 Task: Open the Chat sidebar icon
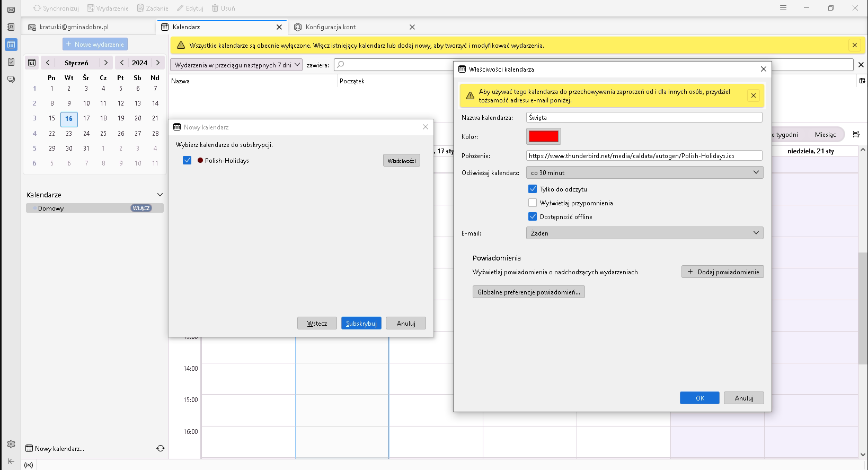pos(11,80)
